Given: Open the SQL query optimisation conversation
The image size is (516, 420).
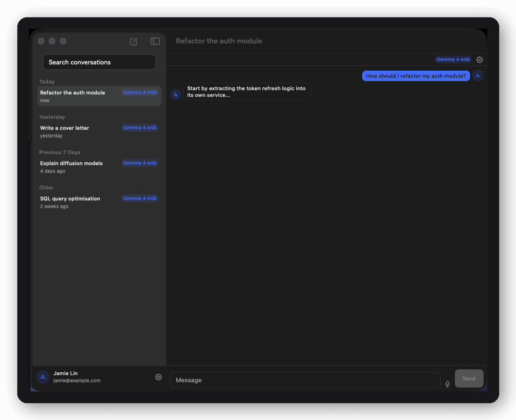Looking at the screenshot, I should click(99, 202).
